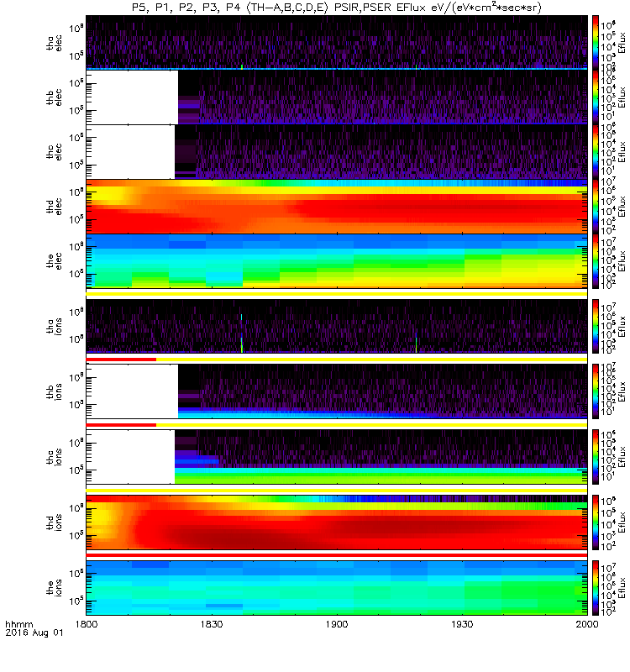Select the color bar beside thb elec panel
Viewport: 630px width, 672px height.
(596, 97)
